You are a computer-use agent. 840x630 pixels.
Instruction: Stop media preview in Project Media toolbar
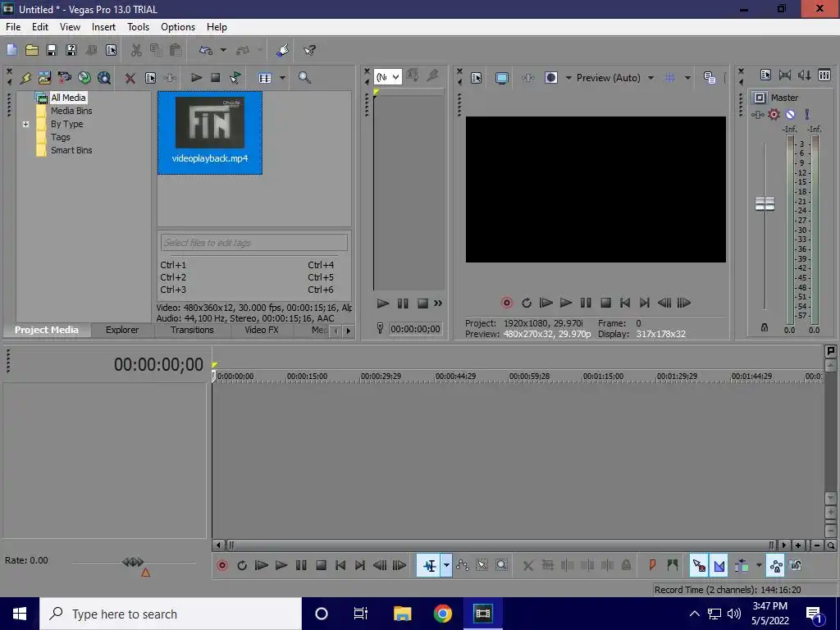pos(216,78)
